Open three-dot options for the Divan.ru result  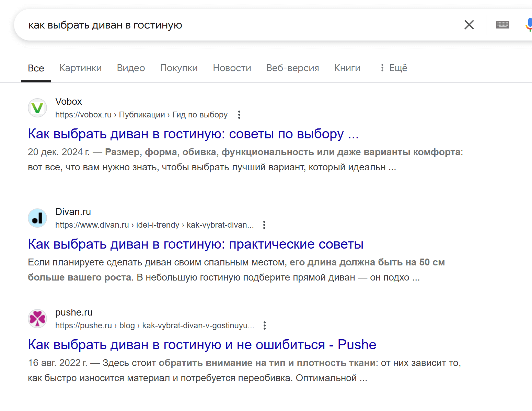pos(264,225)
